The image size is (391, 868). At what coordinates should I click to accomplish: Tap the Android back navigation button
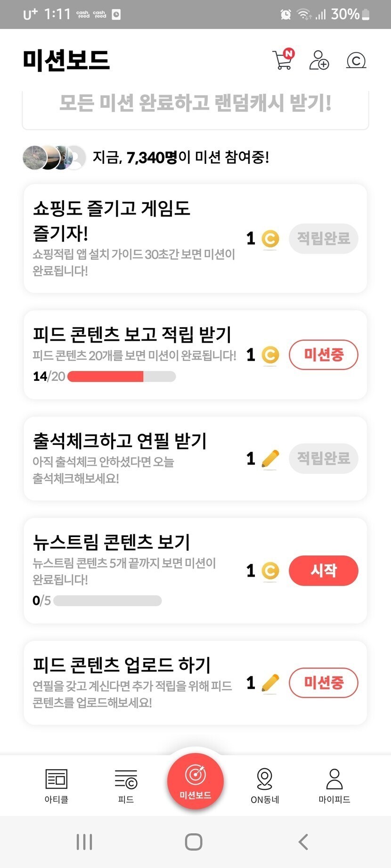point(304,842)
